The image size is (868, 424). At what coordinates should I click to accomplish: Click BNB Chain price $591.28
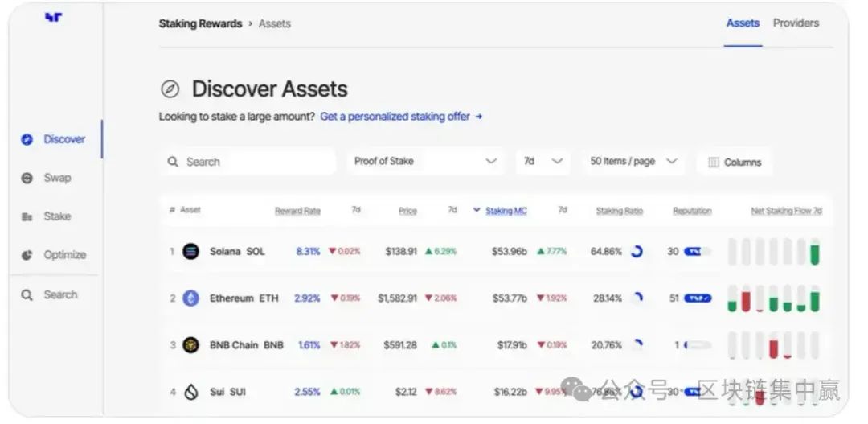click(x=400, y=344)
